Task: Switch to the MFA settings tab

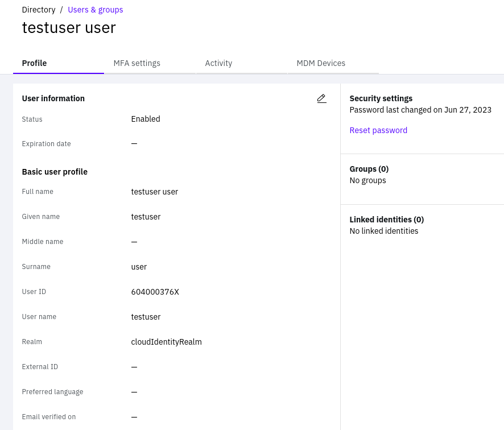Action: tap(137, 63)
